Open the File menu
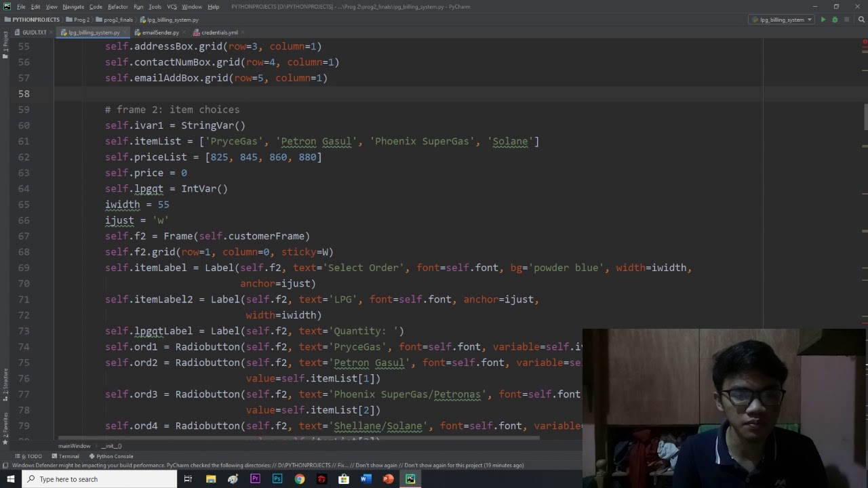Image resolution: width=868 pixels, height=488 pixels. point(21,7)
